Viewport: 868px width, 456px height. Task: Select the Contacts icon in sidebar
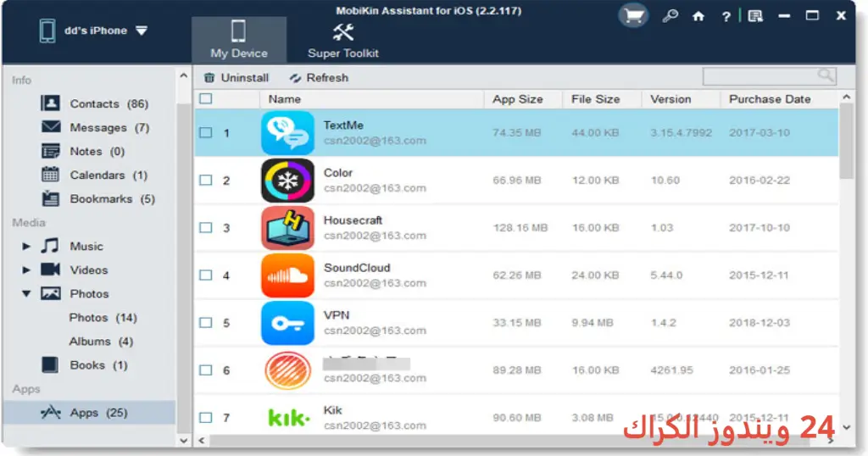50,103
